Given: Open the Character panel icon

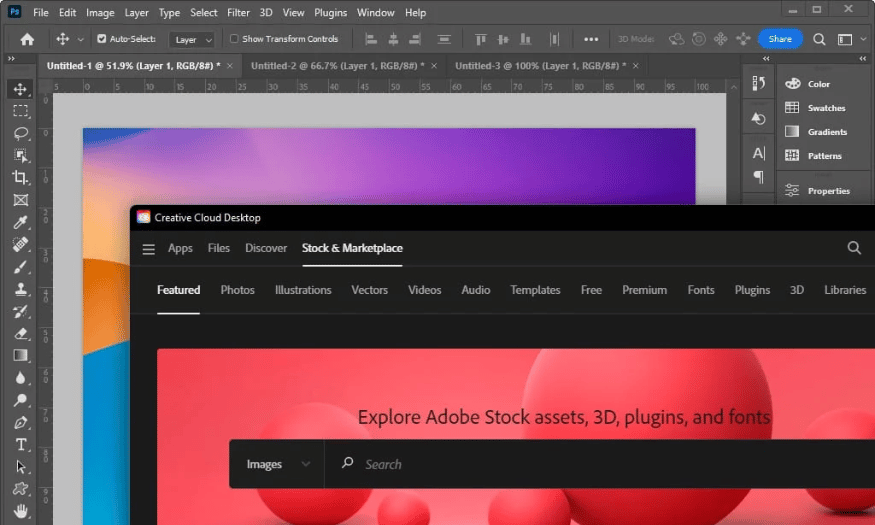Looking at the screenshot, I should [758, 153].
